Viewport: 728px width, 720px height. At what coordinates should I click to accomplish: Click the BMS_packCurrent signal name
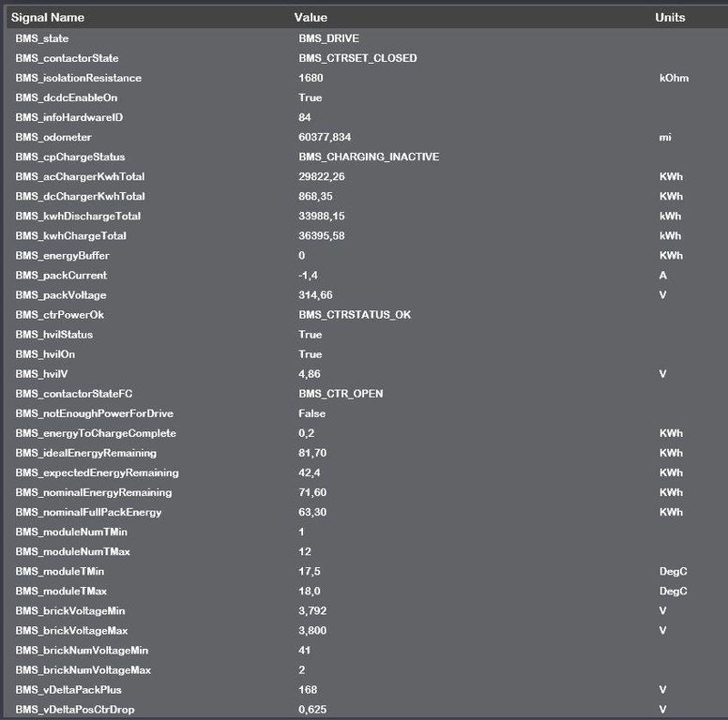click(x=61, y=276)
